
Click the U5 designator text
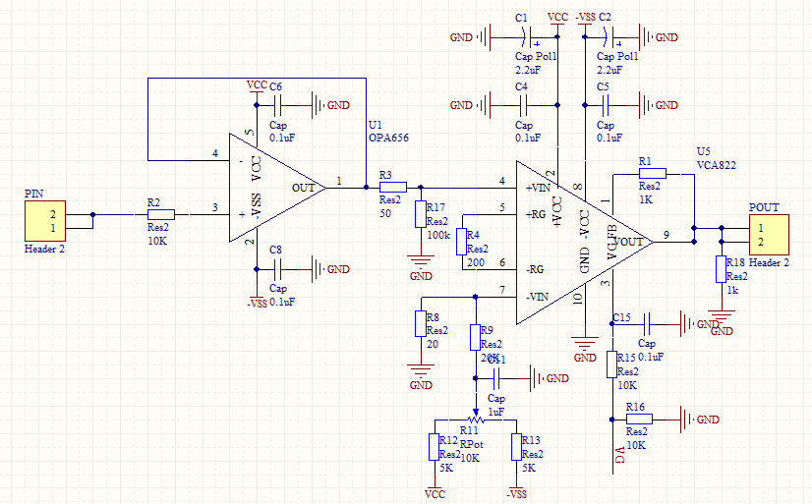(x=703, y=151)
